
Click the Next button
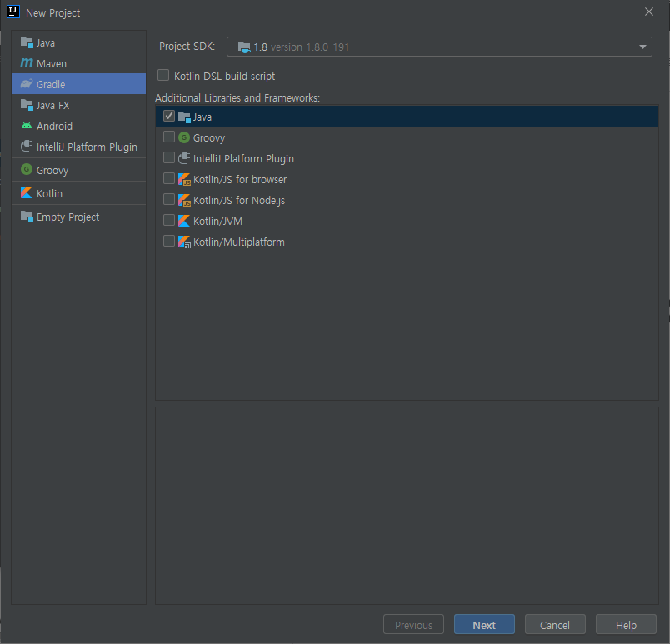tap(484, 625)
